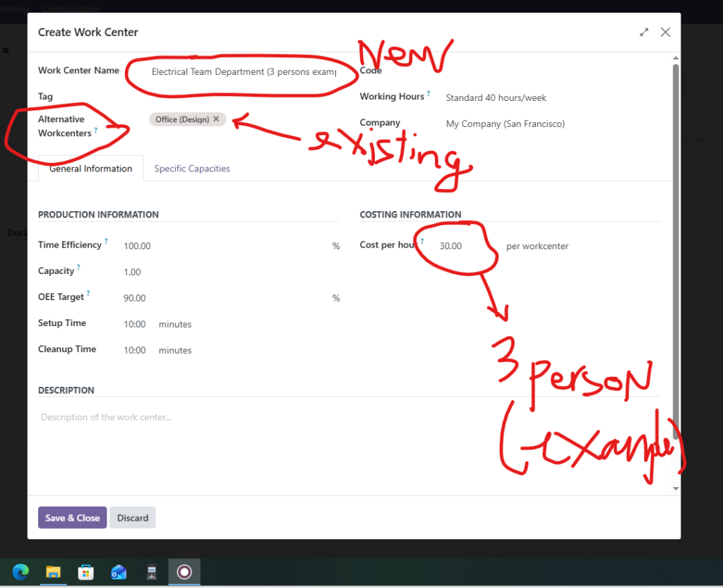
Task: Click the Work Center Name field
Action: coord(244,72)
